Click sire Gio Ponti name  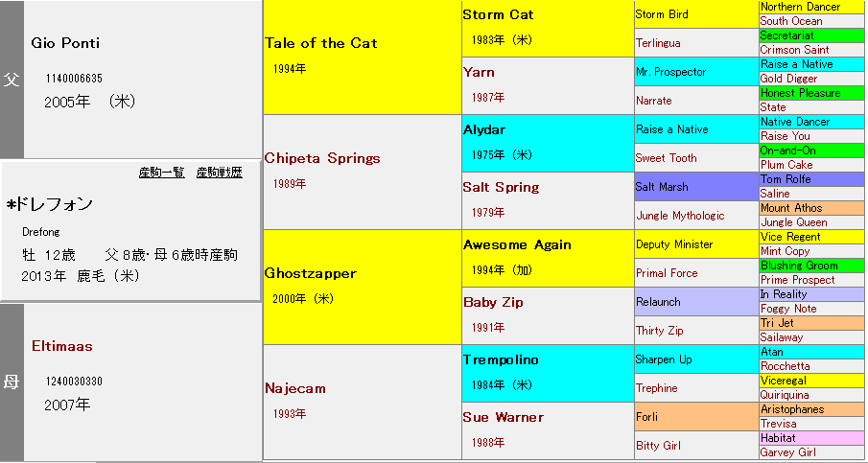(65, 43)
